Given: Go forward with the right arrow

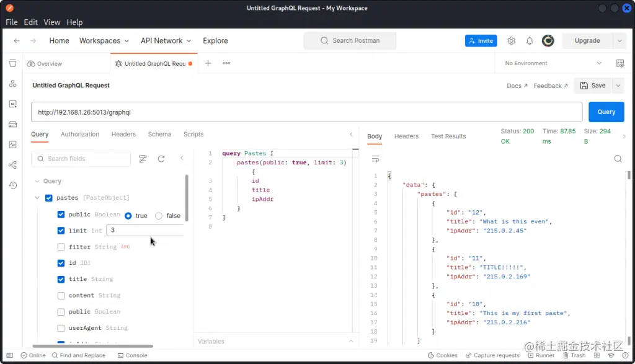Looking at the screenshot, I should point(33,40).
